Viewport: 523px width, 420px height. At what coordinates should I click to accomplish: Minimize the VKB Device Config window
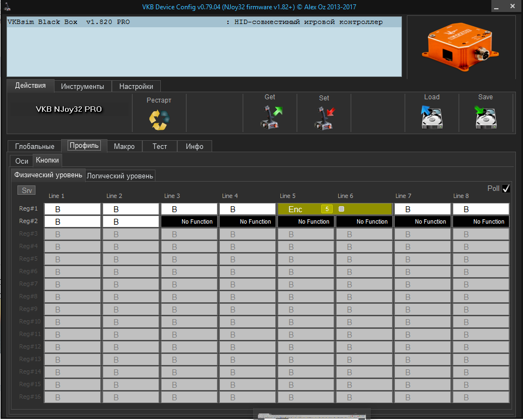pyautogui.click(x=497, y=7)
